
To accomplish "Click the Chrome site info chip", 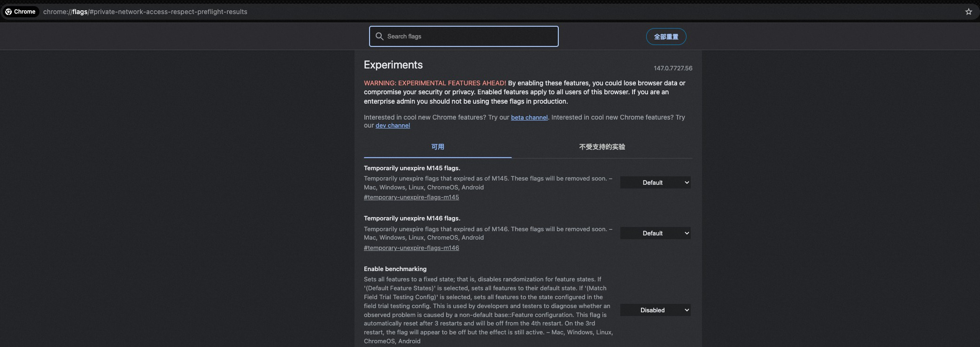I will [x=20, y=12].
